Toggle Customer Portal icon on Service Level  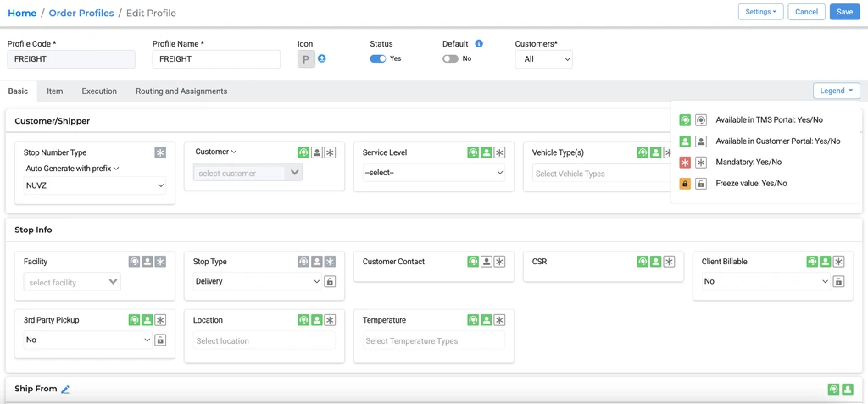(x=487, y=152)
